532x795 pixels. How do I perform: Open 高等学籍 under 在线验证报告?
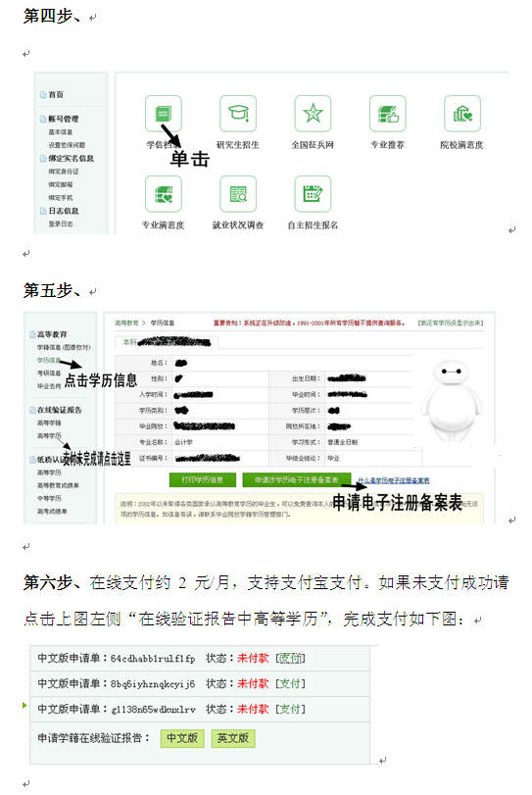49,422
